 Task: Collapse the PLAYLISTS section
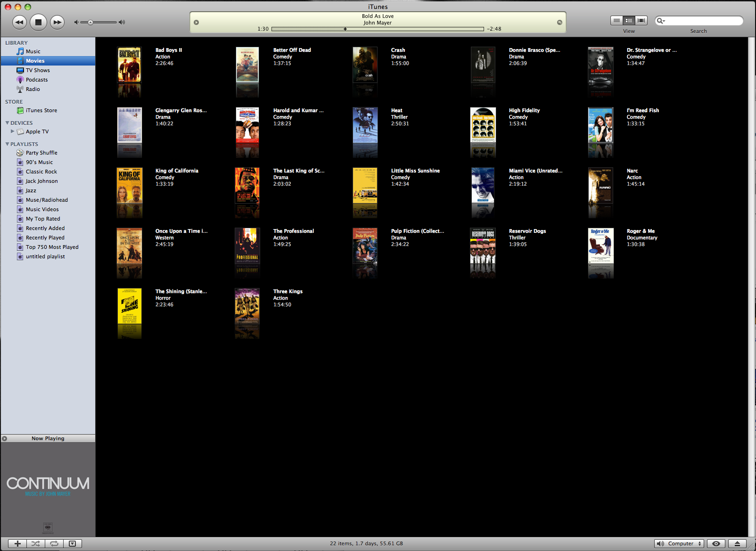[x=7, y=144]
